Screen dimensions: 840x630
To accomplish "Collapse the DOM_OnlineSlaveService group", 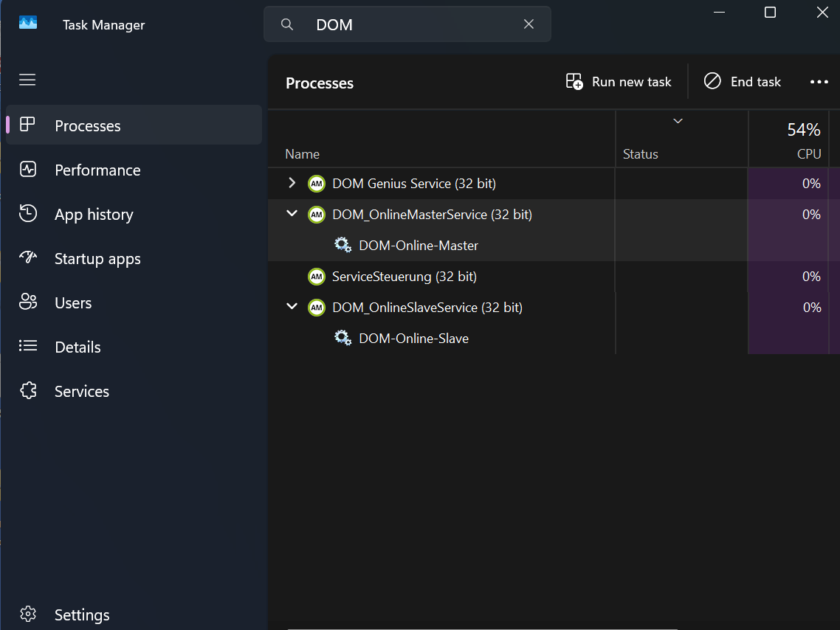I will pyautogui.click(x=292, y=307).
